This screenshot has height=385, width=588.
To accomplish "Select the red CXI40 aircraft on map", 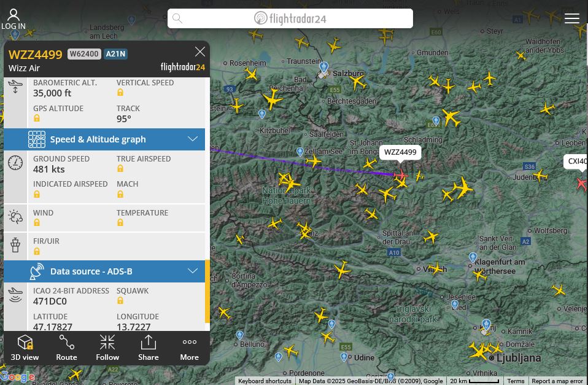I will tap(581, 183).
